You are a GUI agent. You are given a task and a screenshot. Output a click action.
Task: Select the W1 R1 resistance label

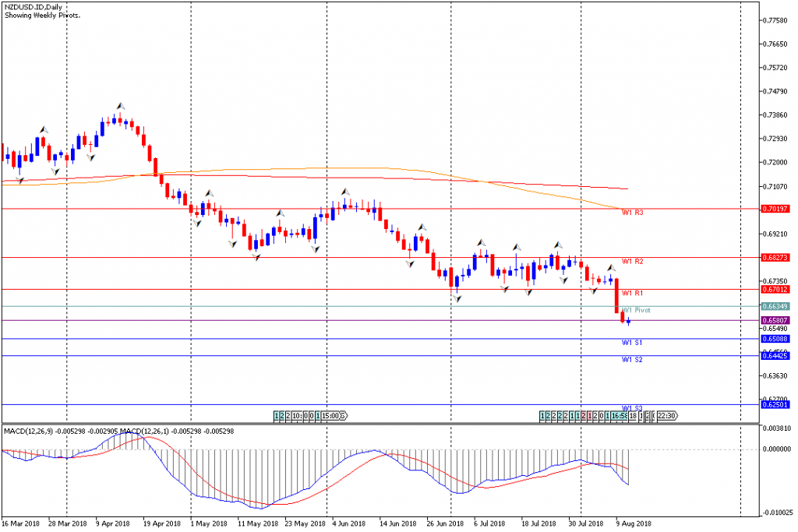pos(631,293)
